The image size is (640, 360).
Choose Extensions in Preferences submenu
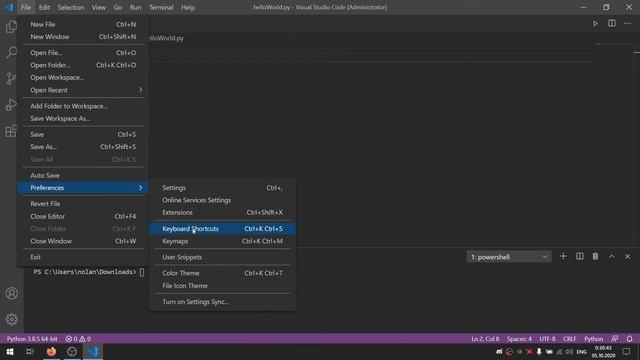pyautogui.click(x=222, y=212)
